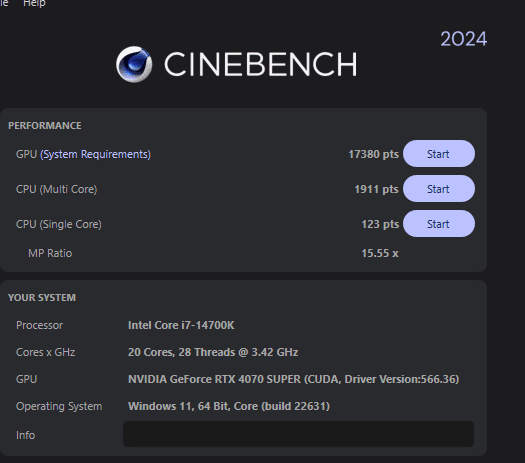Click the YOUR SYSTEM section heading
This screenshot has height=463, width=525.
42,298
